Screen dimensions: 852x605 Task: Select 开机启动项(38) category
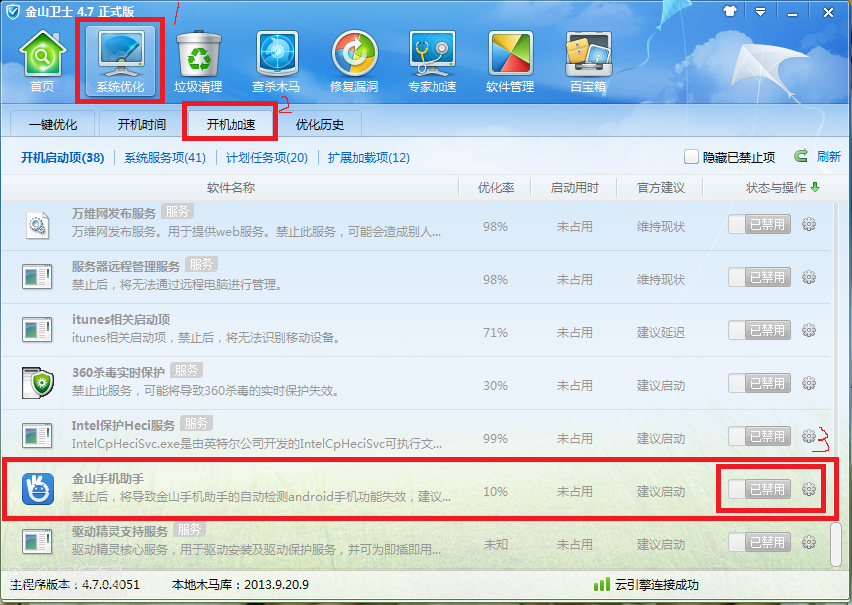pos(62,158)
